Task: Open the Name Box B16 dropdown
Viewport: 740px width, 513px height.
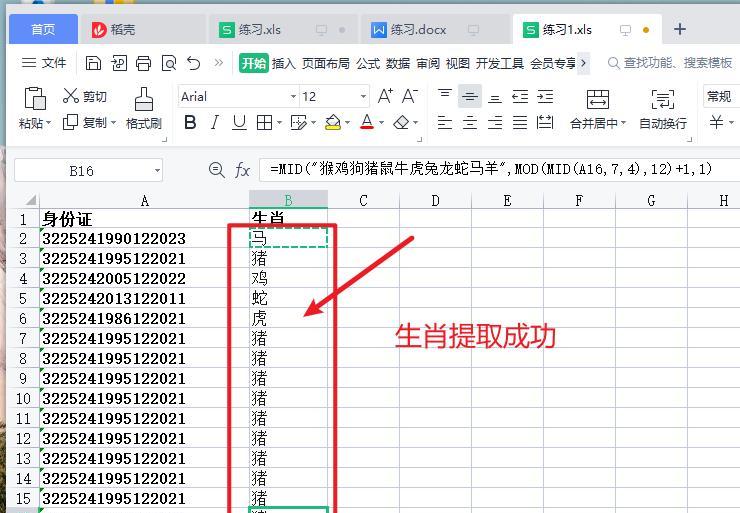Action: click(x=157, y=170)
